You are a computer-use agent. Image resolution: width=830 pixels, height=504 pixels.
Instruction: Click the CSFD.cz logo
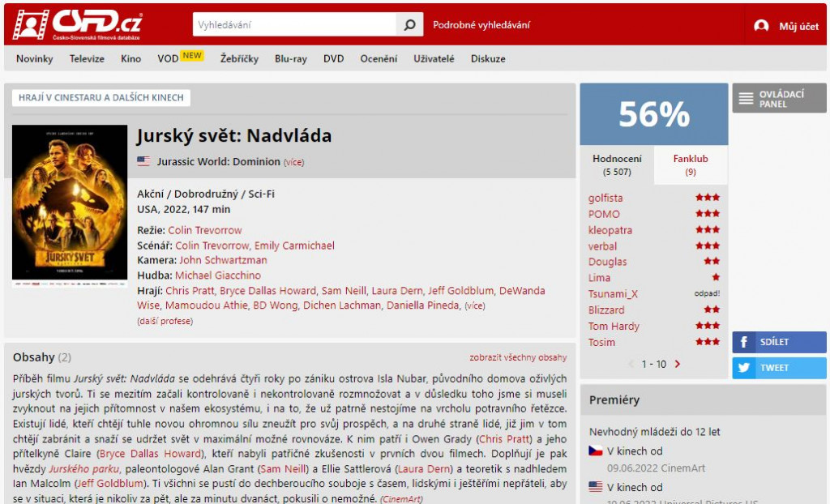77,24
